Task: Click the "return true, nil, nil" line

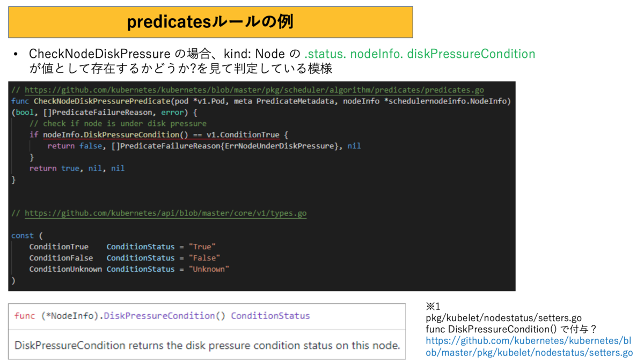Action: (x=77, y=168)
